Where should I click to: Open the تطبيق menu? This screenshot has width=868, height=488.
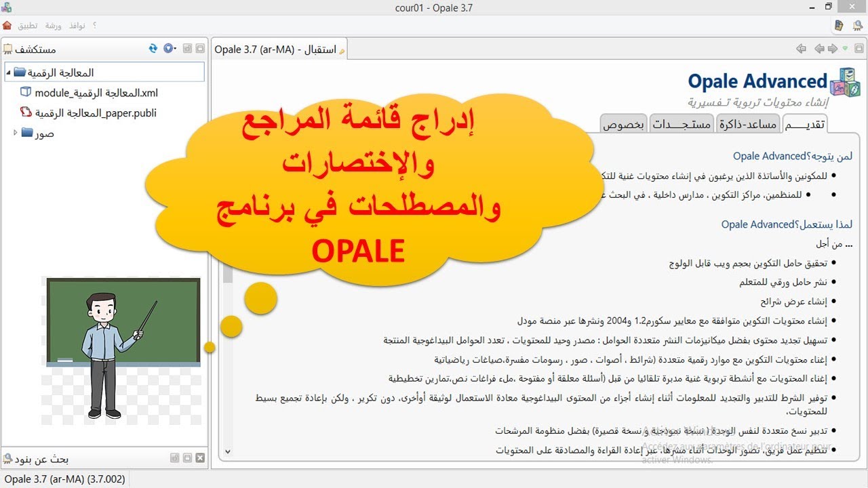pyautogui.click(x=28, y=25)
